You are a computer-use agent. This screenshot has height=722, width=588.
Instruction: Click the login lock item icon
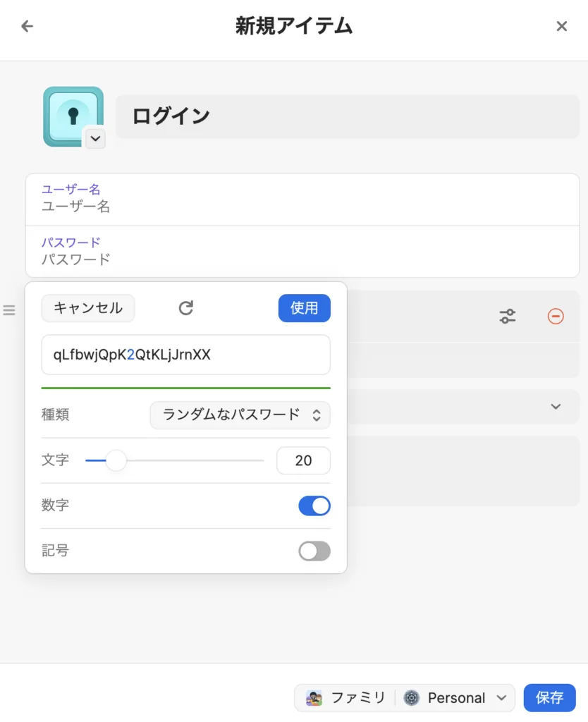click(72, 116)
